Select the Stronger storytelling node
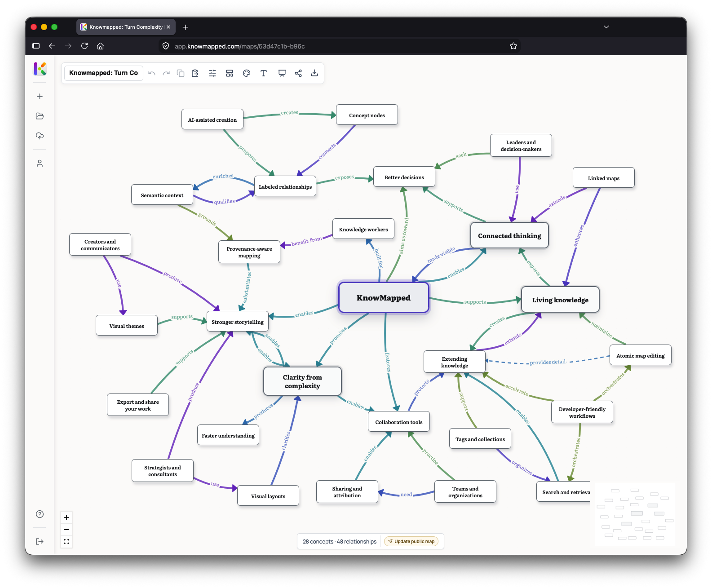712x588 pixels. (x=238, y=322)
